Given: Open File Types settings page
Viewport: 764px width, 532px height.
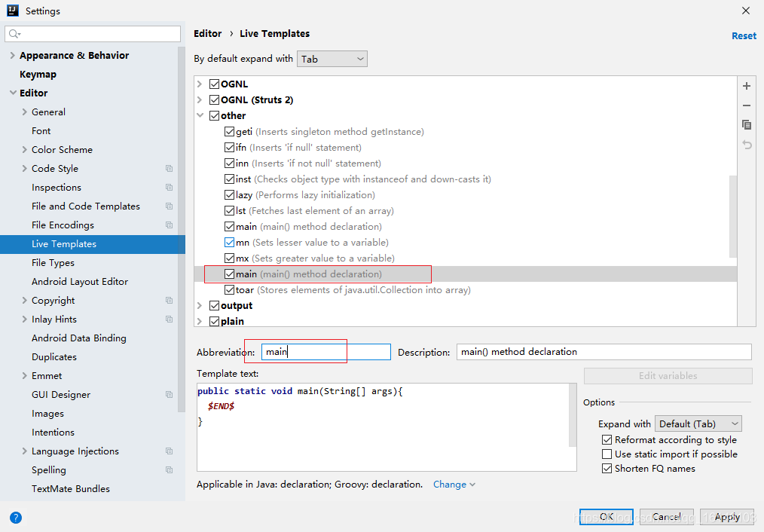Looking at the screenshot, I should [x=53, y=263].
